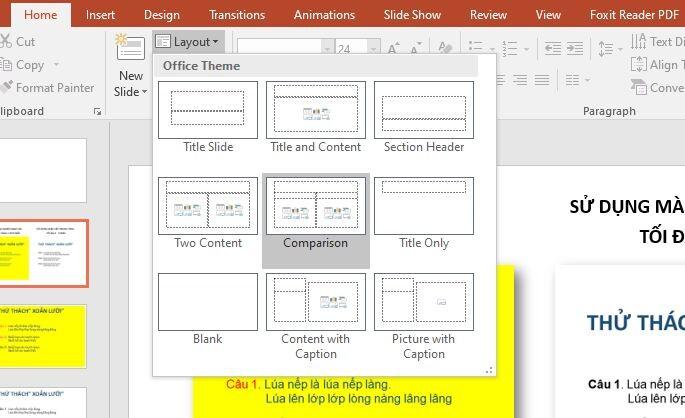Apply bullet list formatting
The height and width of the screenshot is (418, 685).
(476, 48)
